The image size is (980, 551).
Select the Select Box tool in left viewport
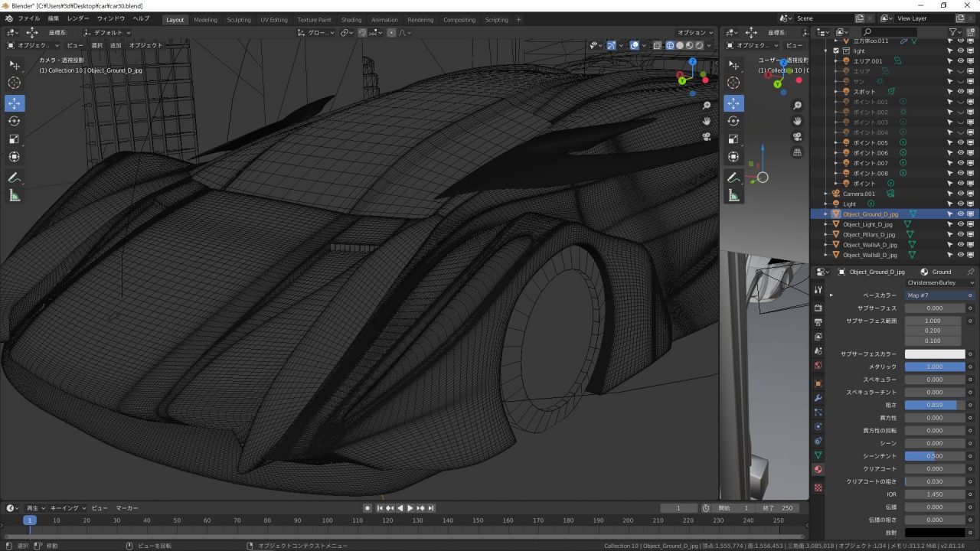[x=15, y=65]
